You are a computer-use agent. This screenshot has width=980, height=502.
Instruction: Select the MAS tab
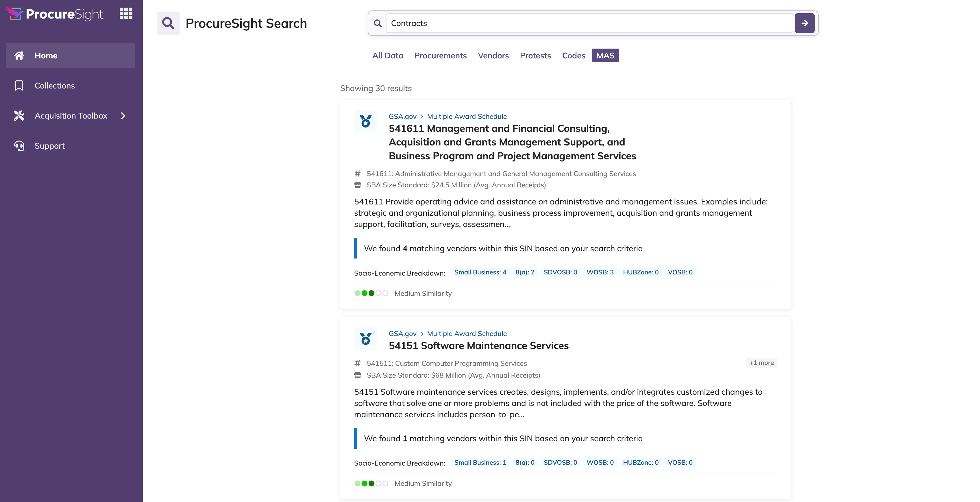605,56
